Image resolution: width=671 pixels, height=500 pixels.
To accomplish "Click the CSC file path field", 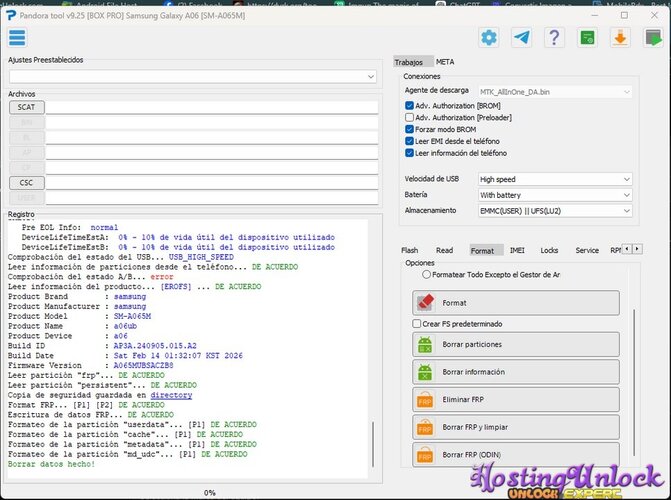I will (x=212, y=183).
